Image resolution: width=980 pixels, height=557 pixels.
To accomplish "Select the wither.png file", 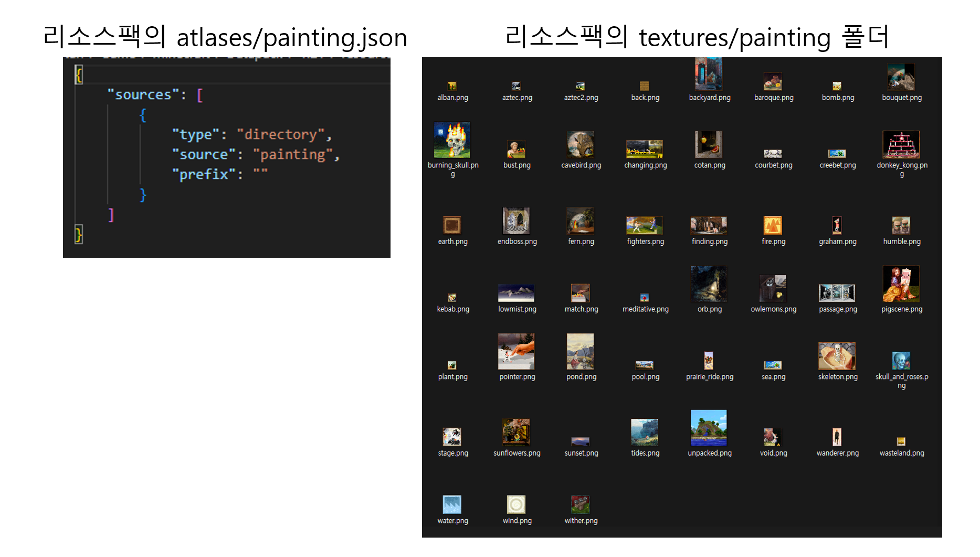I will 581,505.
